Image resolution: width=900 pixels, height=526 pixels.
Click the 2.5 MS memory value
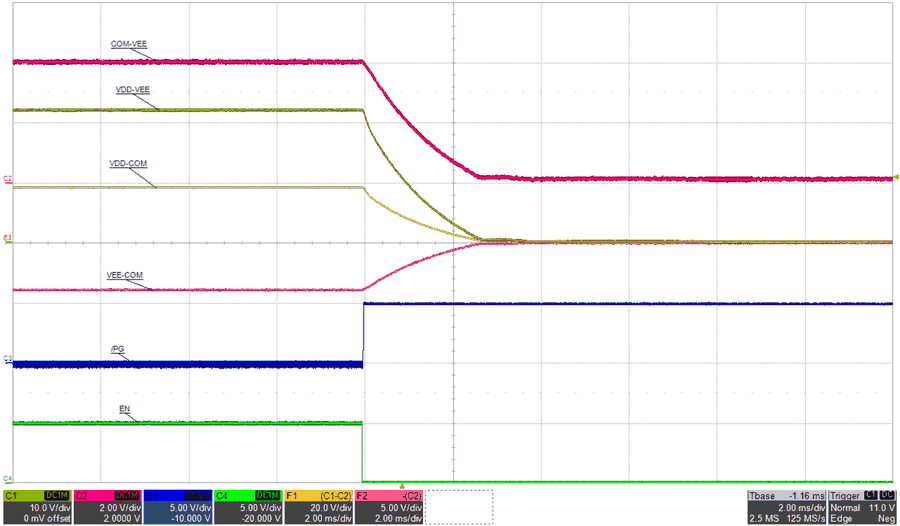click(763, 519)
